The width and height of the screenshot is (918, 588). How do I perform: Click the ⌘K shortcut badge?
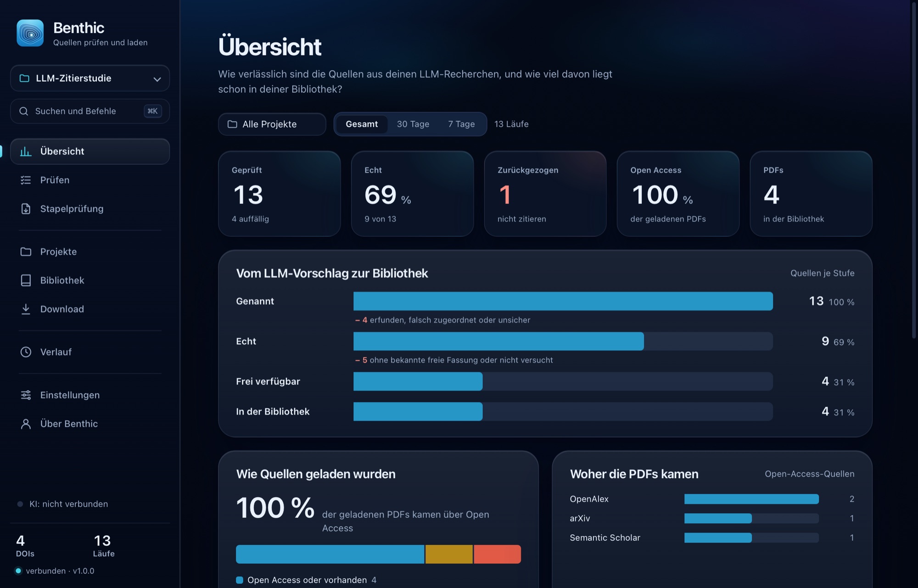152,111
